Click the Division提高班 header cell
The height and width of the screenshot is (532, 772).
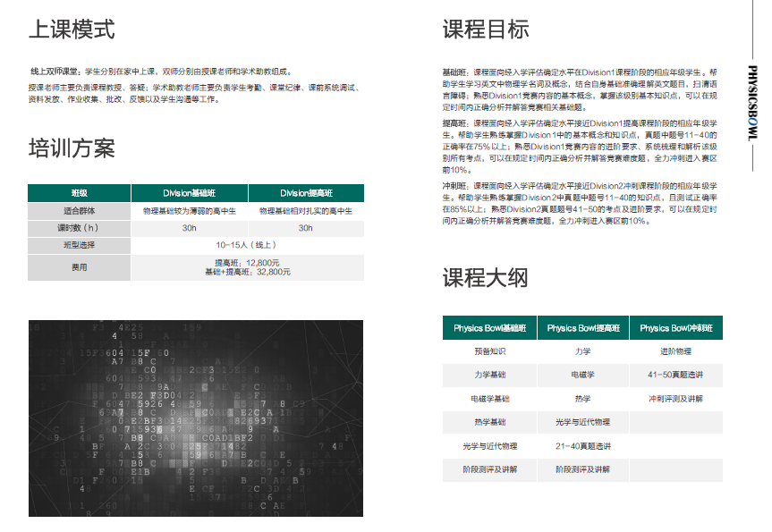click(306, 193)
